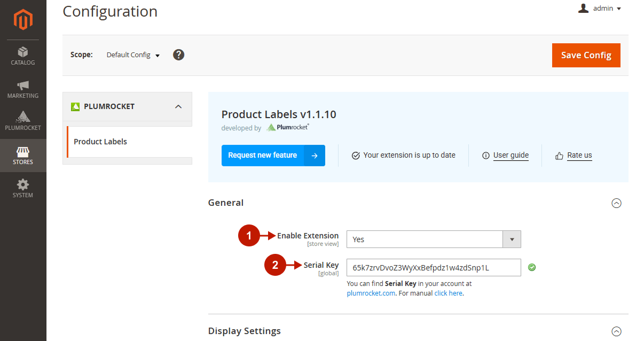Follow the Rate us link

579,156
